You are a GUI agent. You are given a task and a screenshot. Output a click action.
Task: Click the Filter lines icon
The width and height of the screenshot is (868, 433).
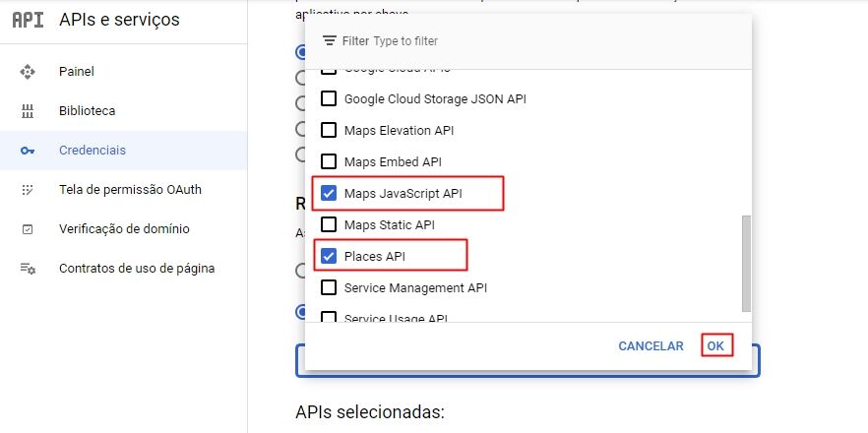point(330,41)
